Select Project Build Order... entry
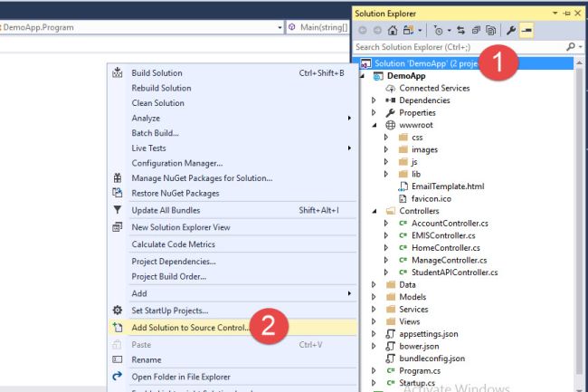588x392 pixels. [x=232, y=276]
